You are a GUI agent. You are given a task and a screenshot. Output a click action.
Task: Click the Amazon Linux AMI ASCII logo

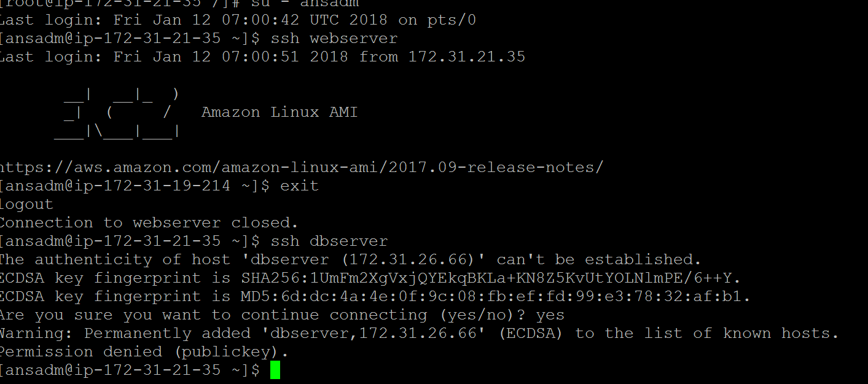[x=117, y=112]
